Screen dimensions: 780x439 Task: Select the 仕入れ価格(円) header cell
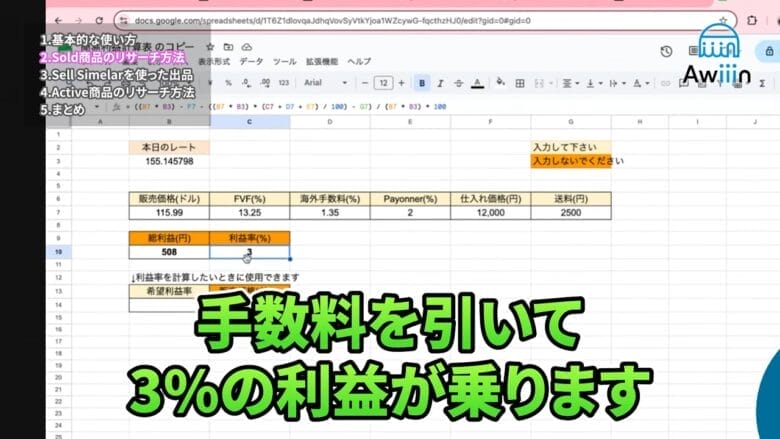pos(490,199)
